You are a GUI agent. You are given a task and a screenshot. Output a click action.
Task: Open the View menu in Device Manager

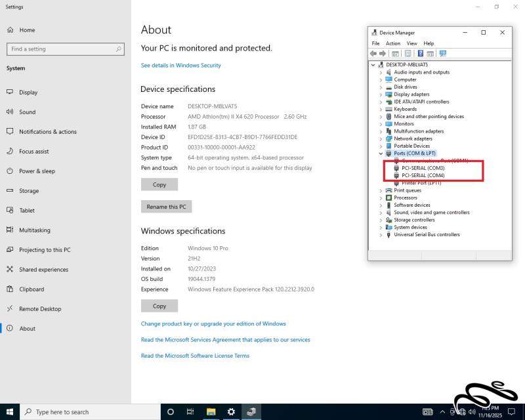coord(411,43)
